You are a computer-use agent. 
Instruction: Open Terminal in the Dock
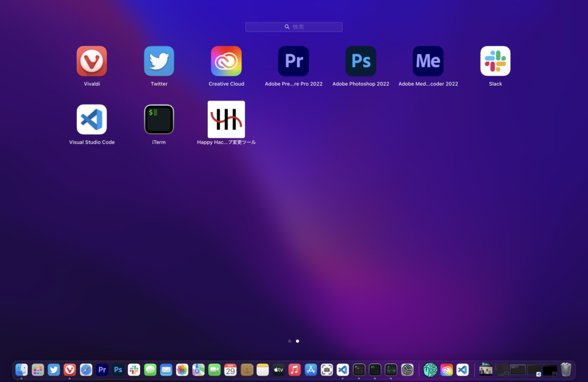tap(359, 370)
